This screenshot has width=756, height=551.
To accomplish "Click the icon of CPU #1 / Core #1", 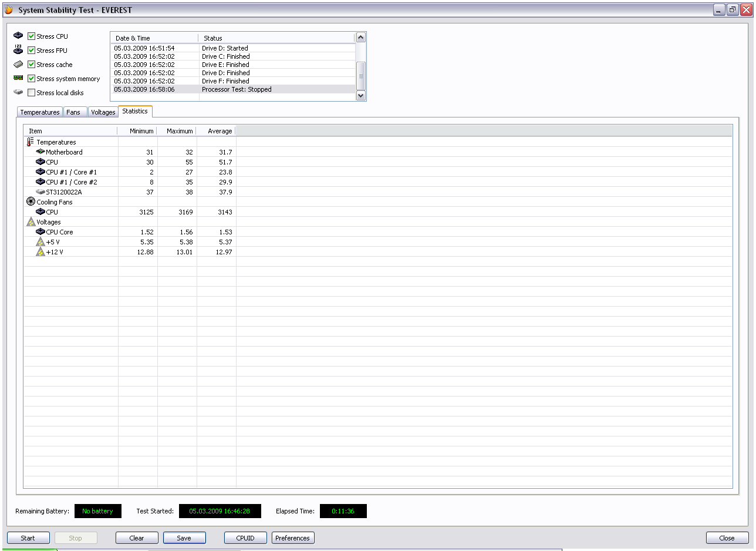I will pyautogui.click(x=41, y=172).
